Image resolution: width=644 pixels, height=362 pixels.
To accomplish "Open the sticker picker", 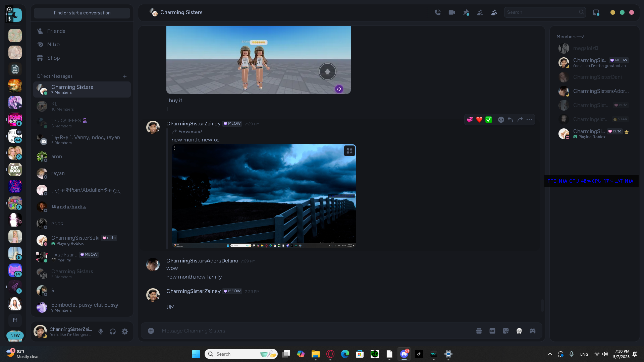I will pos(506,331).
